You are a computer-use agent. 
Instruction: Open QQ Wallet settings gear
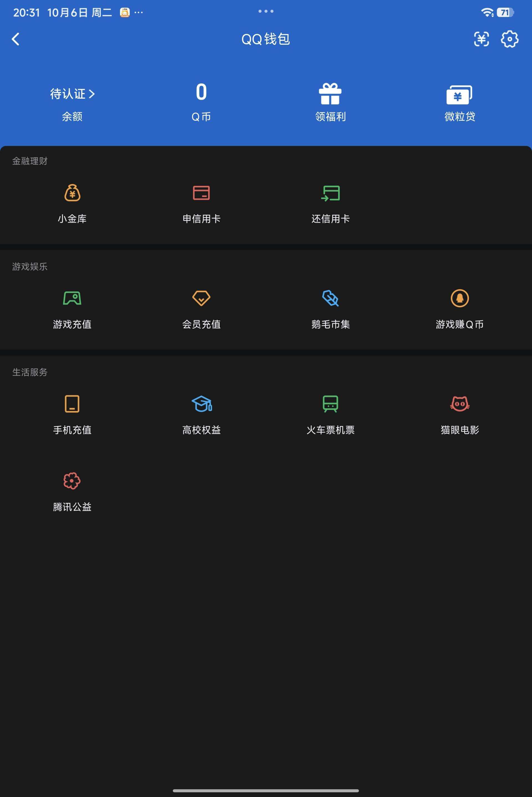509,39
